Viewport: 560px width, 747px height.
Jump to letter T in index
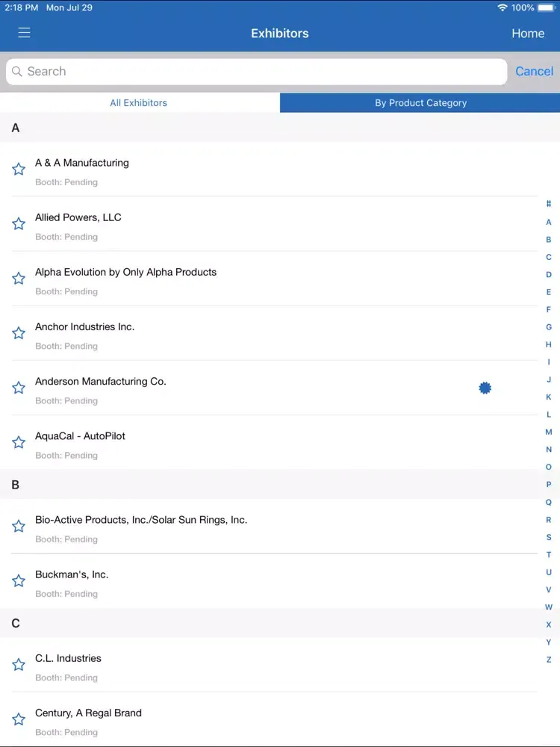549,554
